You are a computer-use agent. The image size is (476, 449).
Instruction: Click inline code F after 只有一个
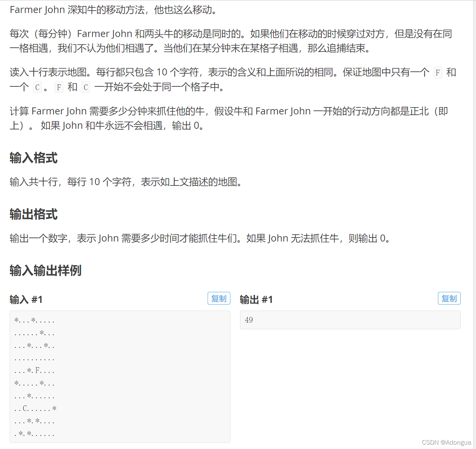[x=438, y=73]
